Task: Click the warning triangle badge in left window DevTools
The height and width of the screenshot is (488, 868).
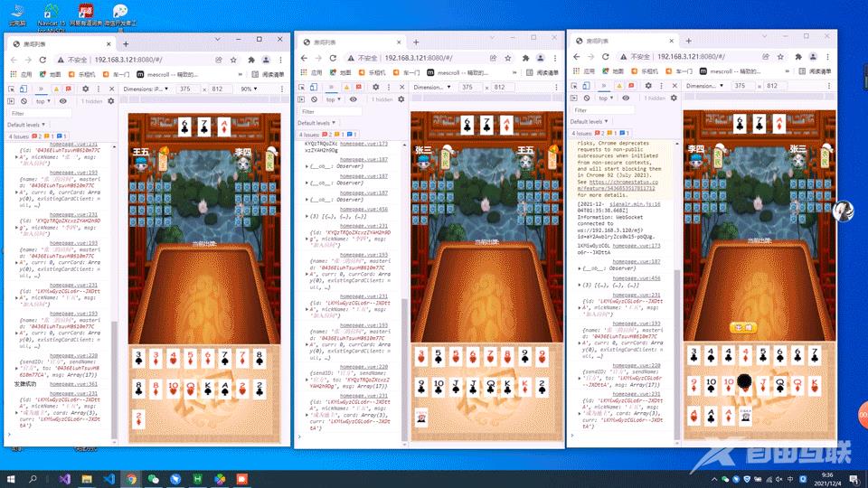Action: coord(56,89)
